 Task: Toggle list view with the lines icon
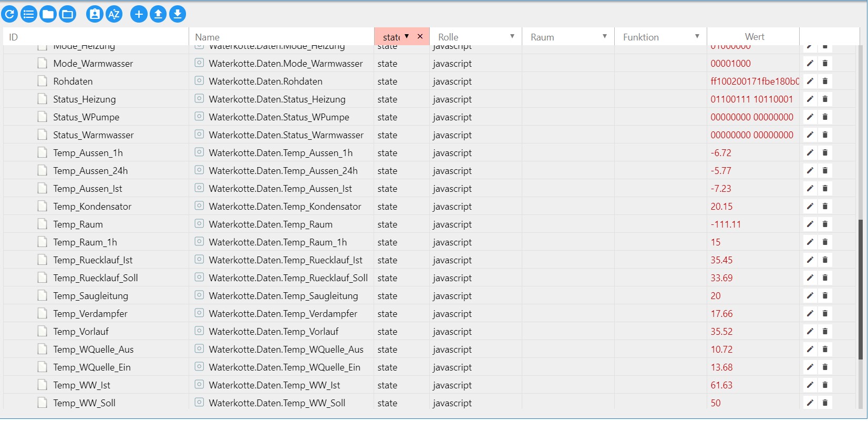[29, 14]
